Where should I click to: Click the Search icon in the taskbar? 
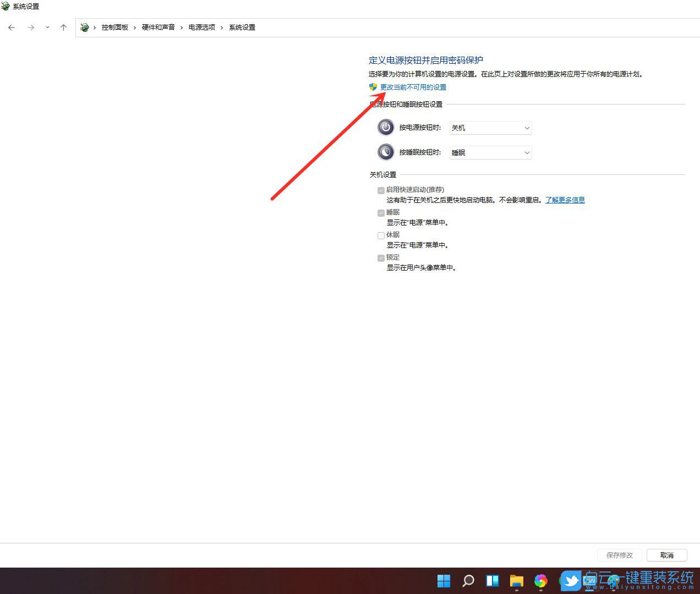coord(468,581)
